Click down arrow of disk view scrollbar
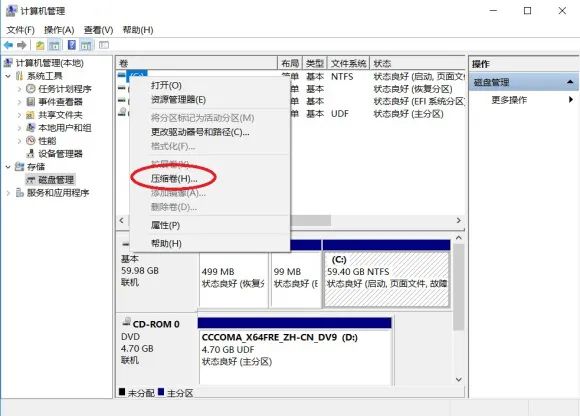Screen dimensions: 580x416 [459, 379]
